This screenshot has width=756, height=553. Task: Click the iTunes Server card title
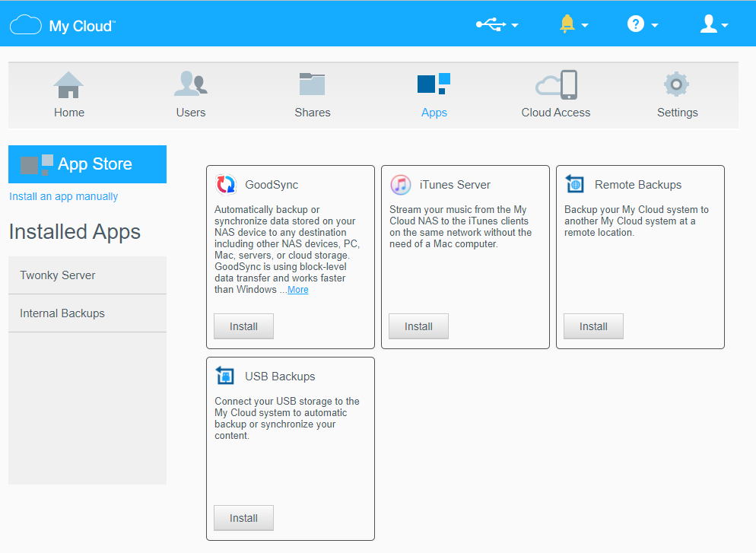pyautogui.click(x=455, y=185)
